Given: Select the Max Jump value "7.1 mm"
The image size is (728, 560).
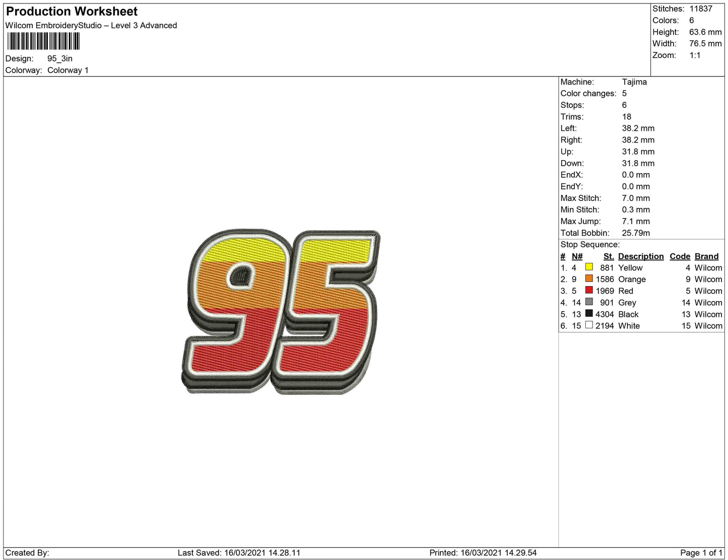Looking at the screenshot, I should 636,222.
